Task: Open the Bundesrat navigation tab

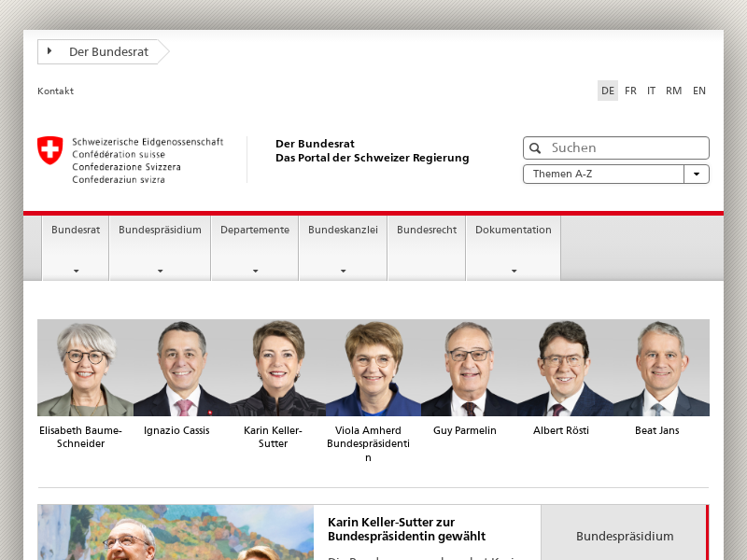Action: pyautogui.click(x=76, y=248)
